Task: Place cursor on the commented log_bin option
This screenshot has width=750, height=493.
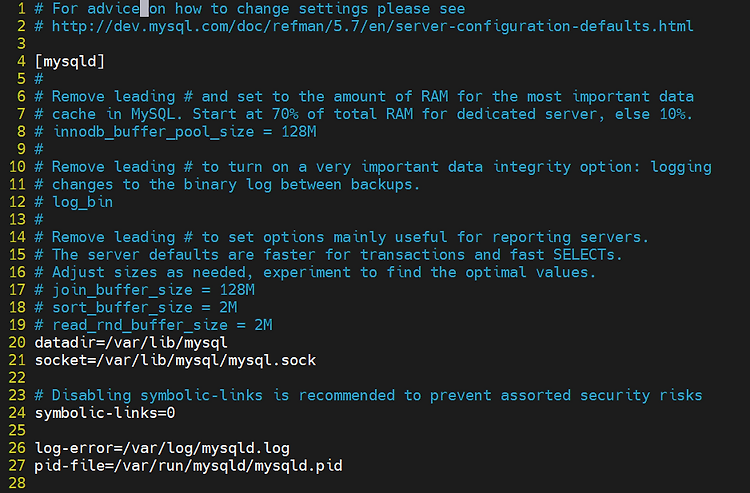Action: 83,202
